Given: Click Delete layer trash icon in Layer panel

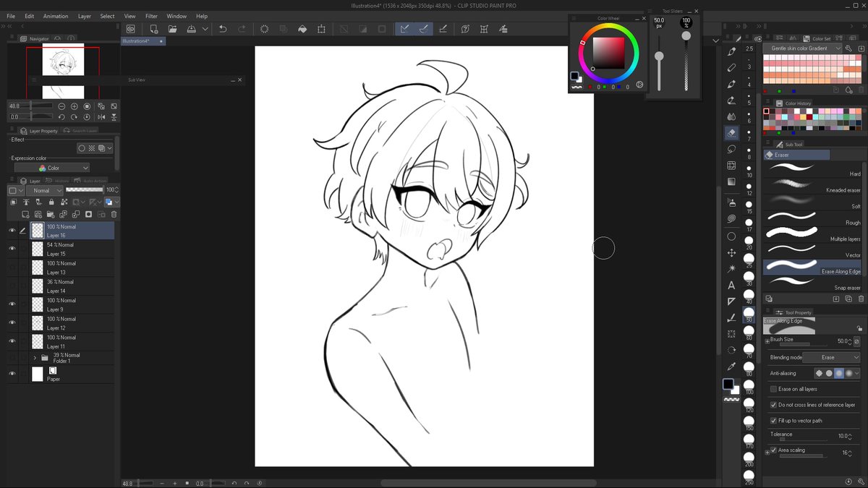Looking at the screenshot, I should (x=114, y=215).
